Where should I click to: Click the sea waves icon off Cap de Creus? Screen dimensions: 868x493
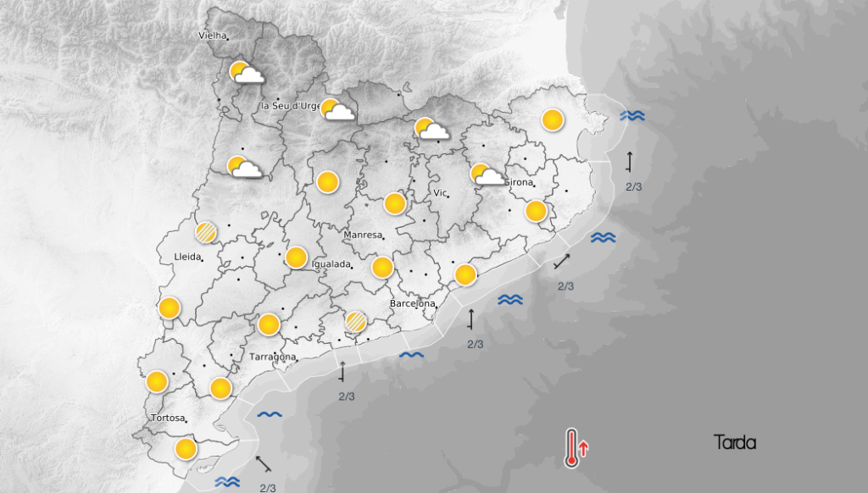(632, 115)
